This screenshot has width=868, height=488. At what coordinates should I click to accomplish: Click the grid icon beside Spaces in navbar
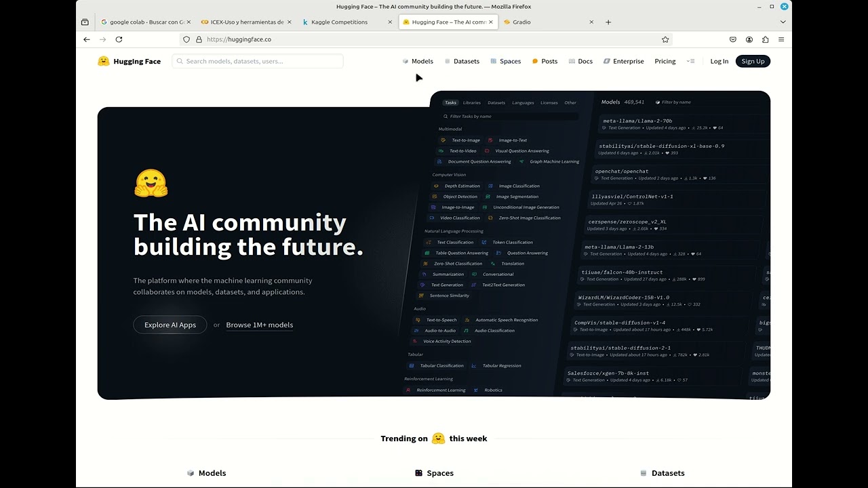click(494, 61)
